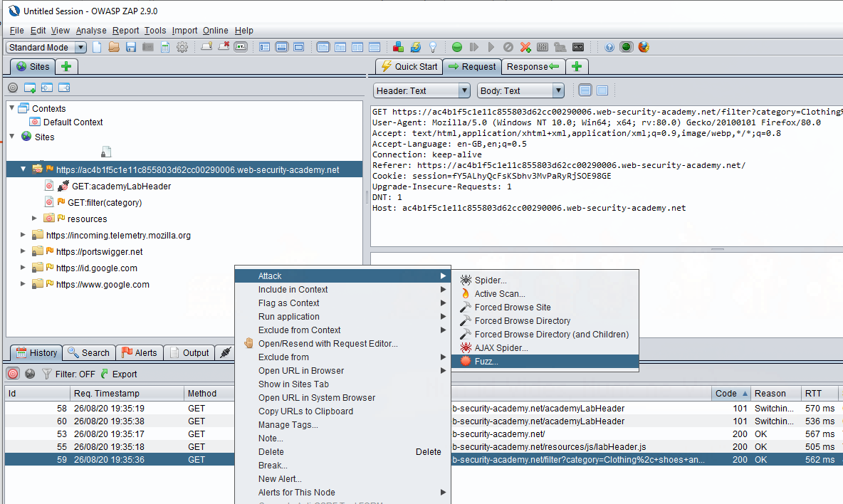This screenshot has height=504, width=843.
Task: Expand the incoming.telemetry.mozilla.org node
Action: pyautogui.click(x=23, y=235)
